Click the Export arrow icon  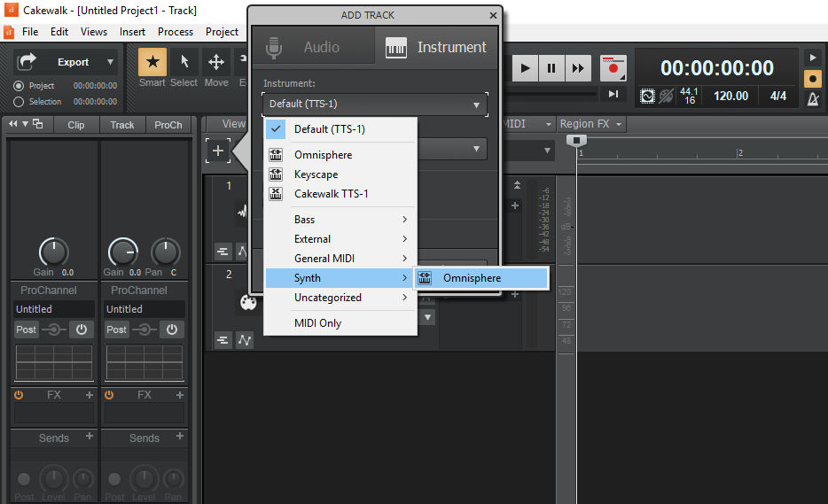27,62
